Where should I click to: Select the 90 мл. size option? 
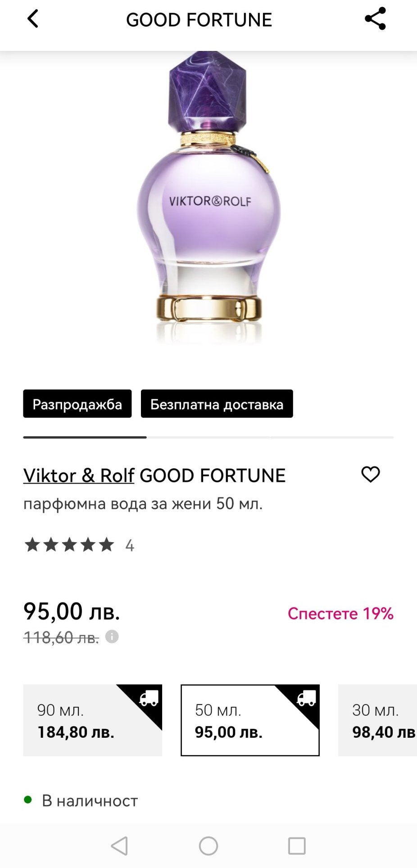(x=92, y=720)
